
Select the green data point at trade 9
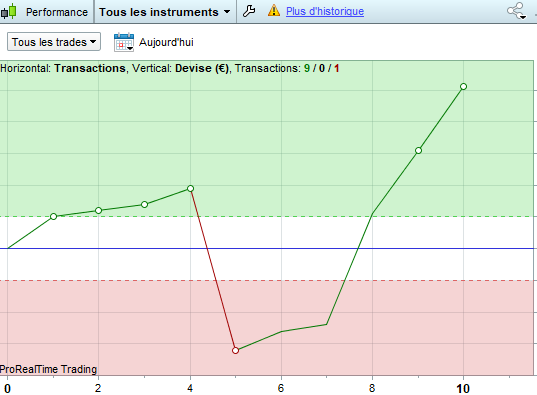(x=418, y=150)
